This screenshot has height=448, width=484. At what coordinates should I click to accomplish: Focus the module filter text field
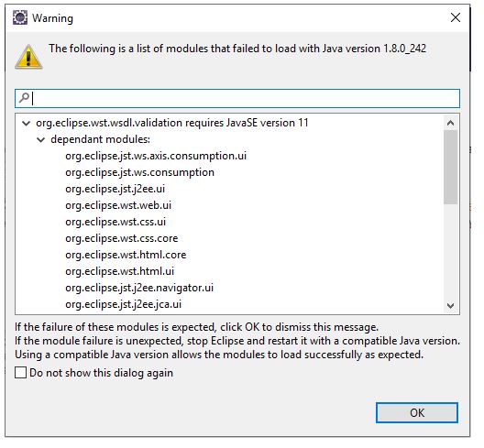(237, 98)
